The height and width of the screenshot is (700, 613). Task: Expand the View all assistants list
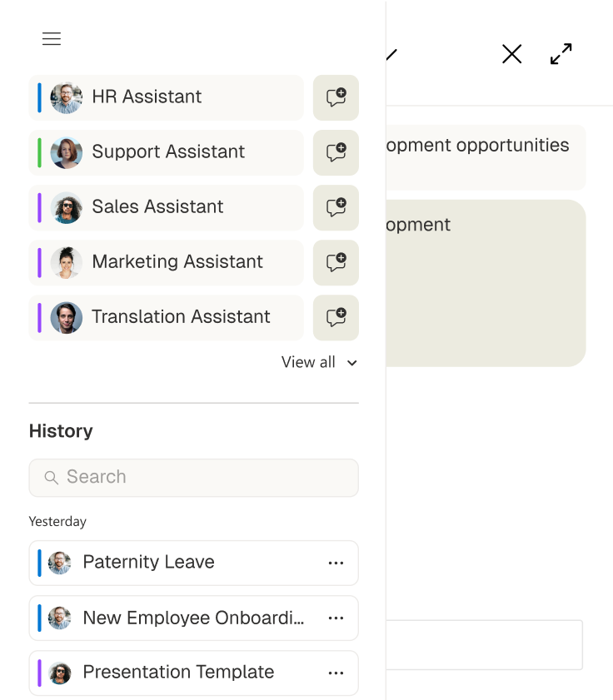[x=319, y=362]
